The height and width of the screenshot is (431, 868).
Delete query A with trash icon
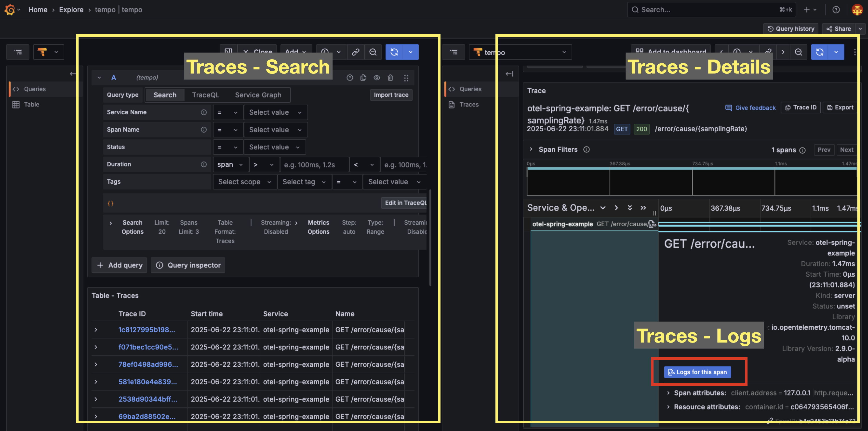(x=390, y=78)
